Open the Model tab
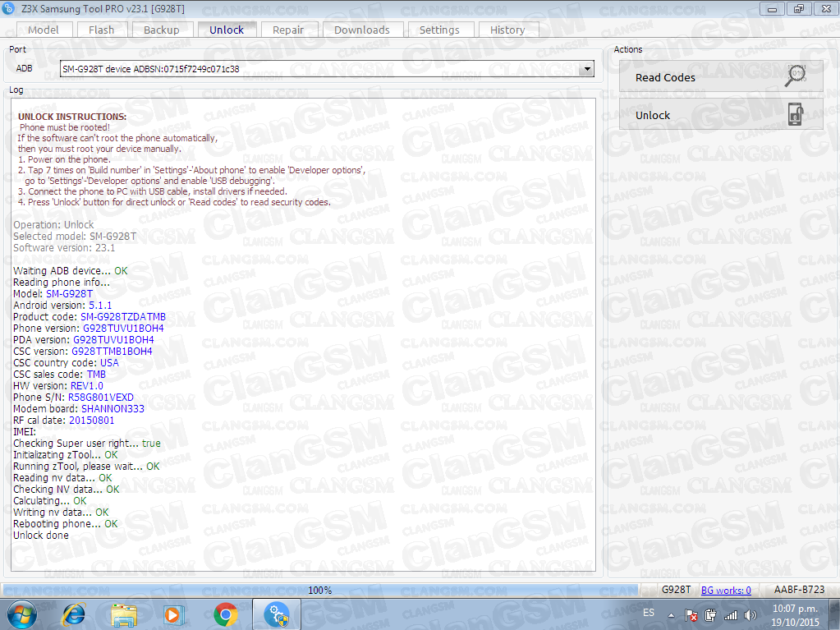 pyautogui.click(x=44, y=30)
